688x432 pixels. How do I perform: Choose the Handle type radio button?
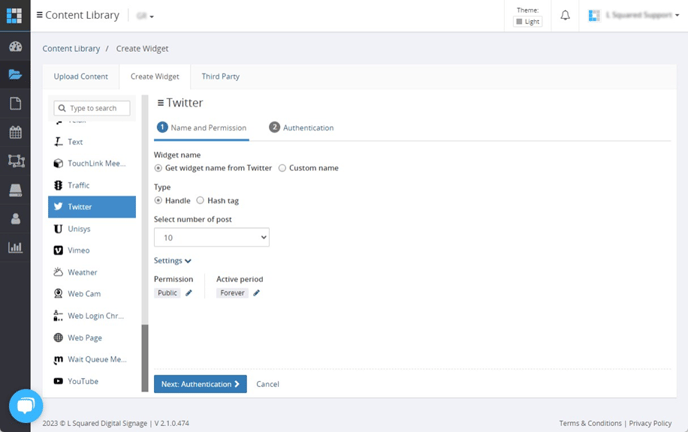(158, 200)
